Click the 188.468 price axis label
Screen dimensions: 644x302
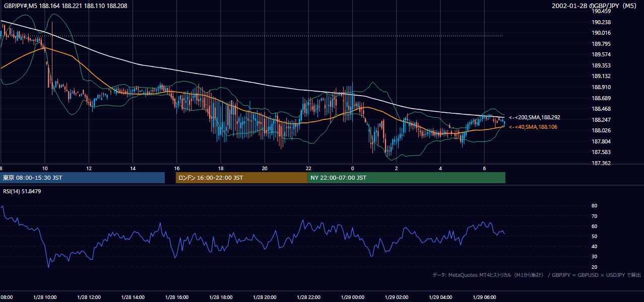tap(601, 109)
